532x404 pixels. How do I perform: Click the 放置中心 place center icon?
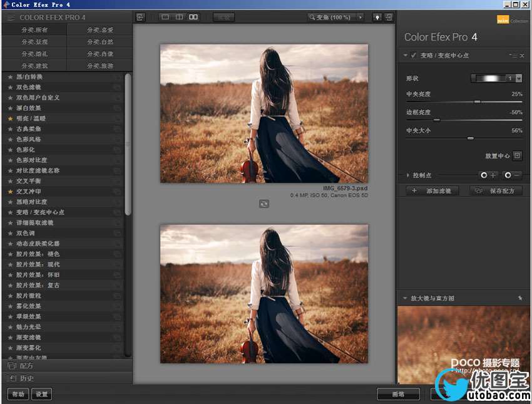tap(517, 155)
